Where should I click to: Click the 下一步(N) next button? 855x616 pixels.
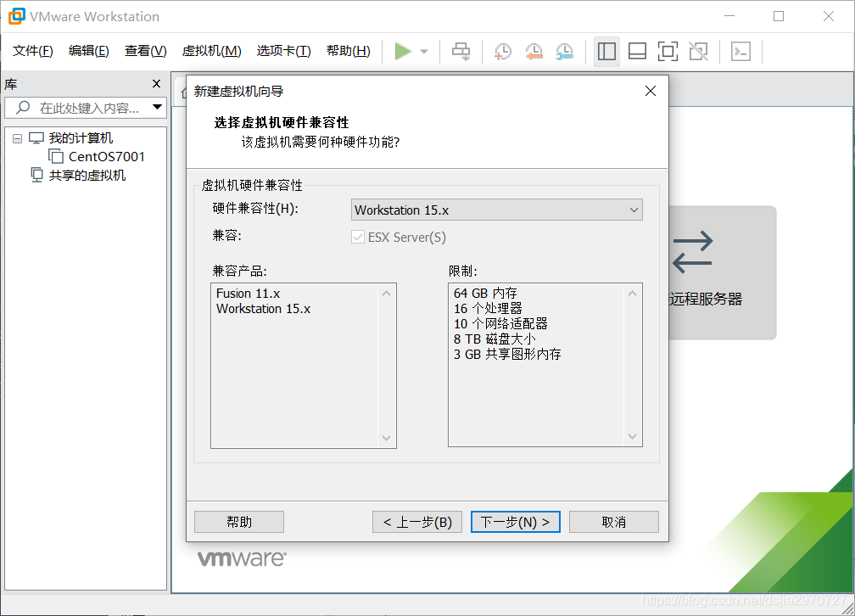[x=516, y=522]
